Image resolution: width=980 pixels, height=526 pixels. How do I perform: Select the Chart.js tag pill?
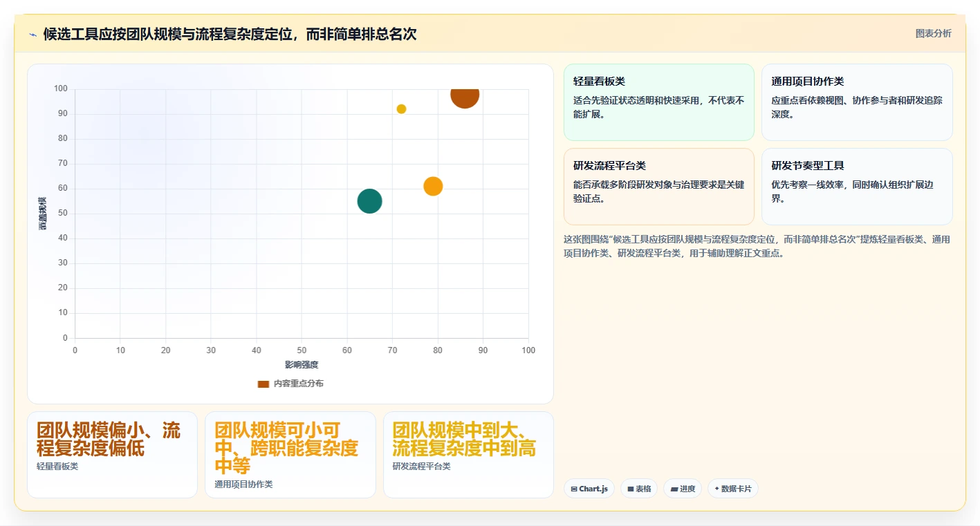[589, 489]
